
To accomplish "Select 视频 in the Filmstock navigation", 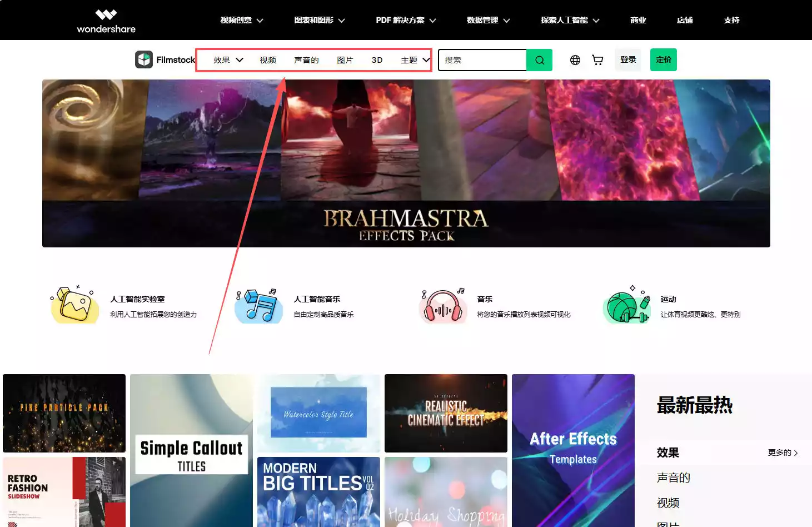I will [268, 60].
